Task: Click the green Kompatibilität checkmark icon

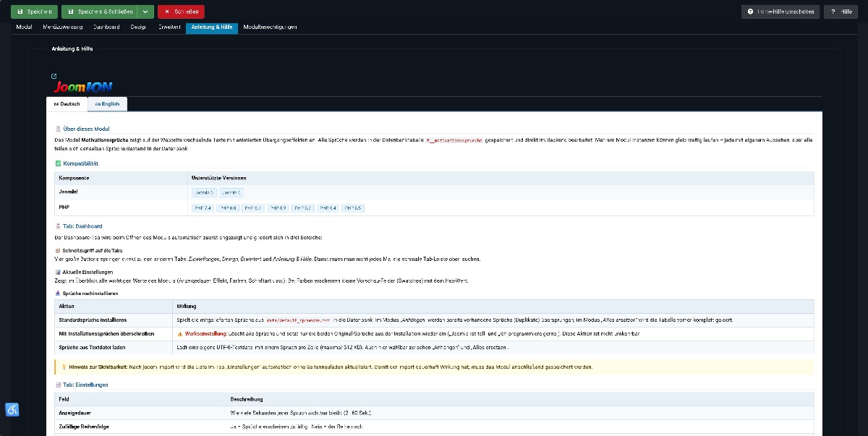Action: point(58,163)
